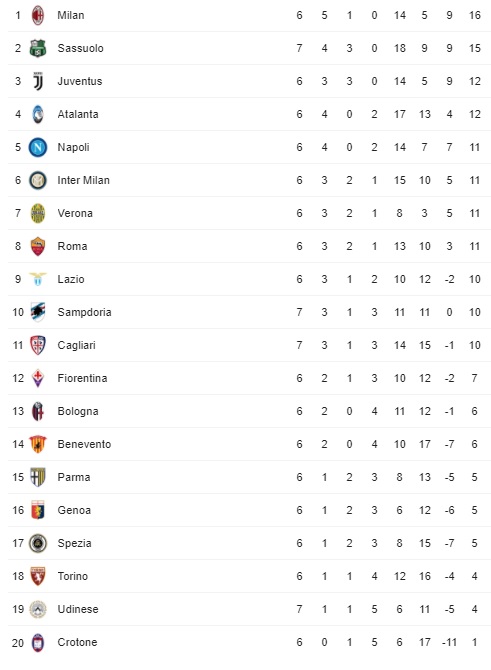Image resolution: width=491 pixels, height=670 pixels.
Task: Open the Genoa team link
Action: 74,510
